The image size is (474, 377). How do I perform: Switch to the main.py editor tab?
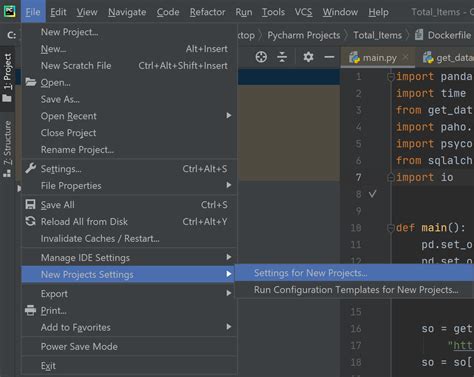(377, 58)
